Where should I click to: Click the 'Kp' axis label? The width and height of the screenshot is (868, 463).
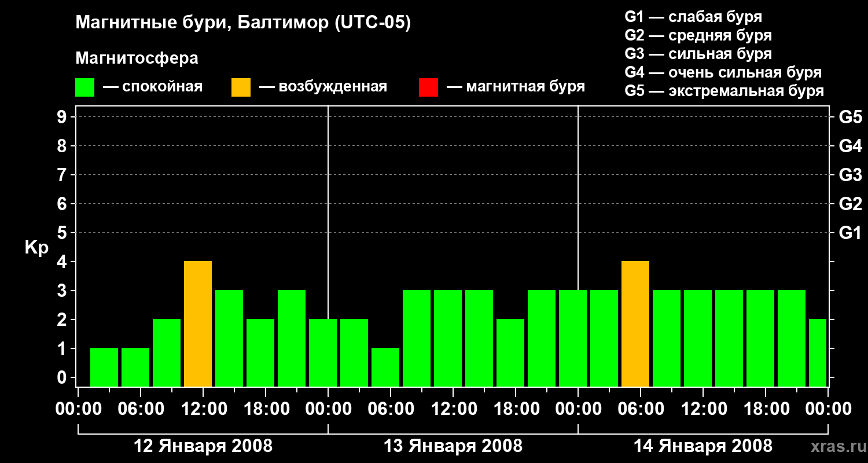pyautogui.click(x=36, y=248)
